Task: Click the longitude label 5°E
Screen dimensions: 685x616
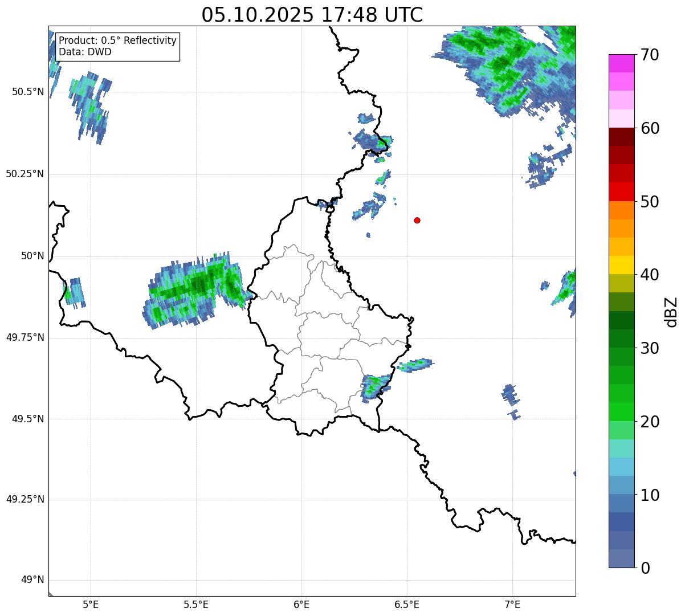Action: tap(91, 605)
